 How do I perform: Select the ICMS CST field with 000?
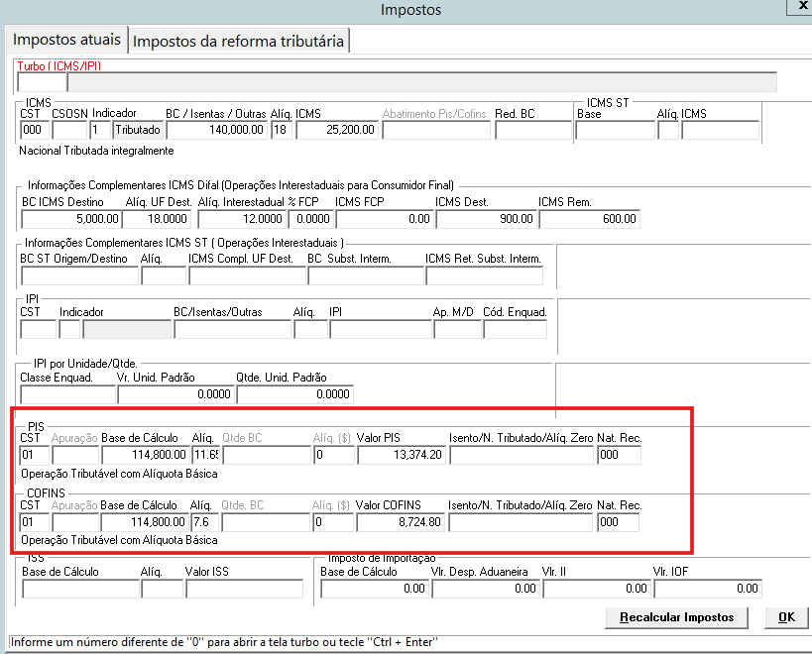[x=35, y=130]
